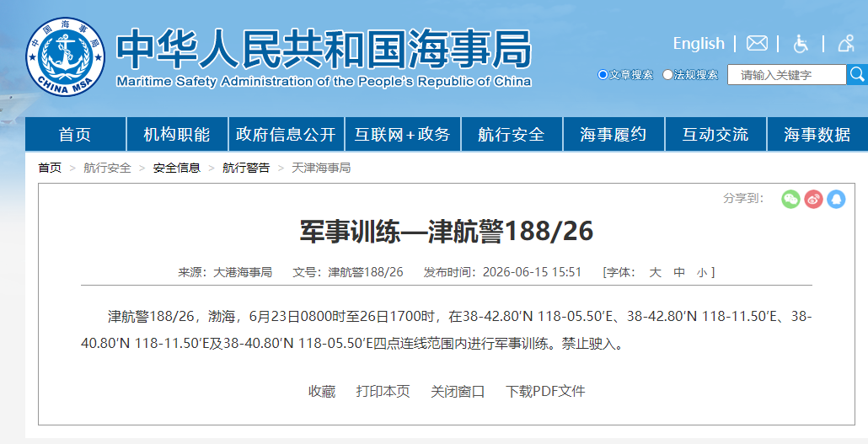Viewport: 868px width, 444px height.
Task: Click the title 军事训练—津航警188/26
Action: click(x=446, y=231)
